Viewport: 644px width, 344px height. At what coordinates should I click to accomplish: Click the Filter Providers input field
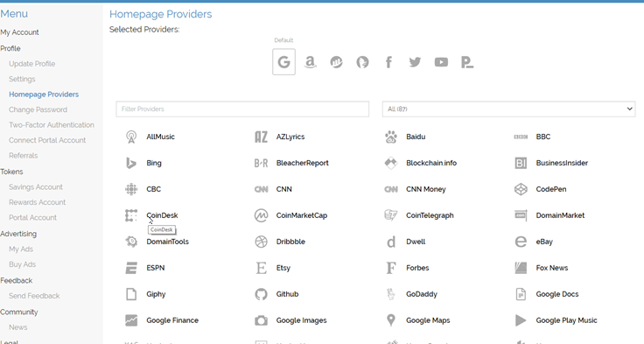coord(242,109)
